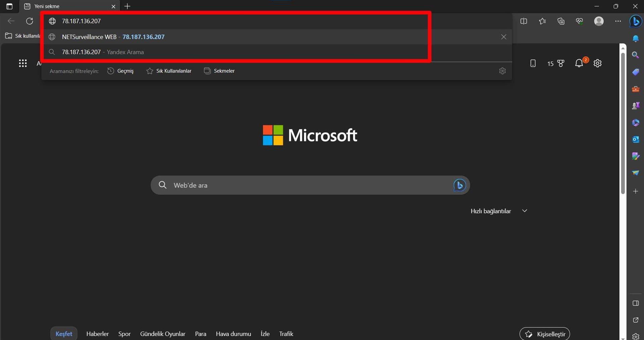Expand Hızlı bağlantılar chevron
644x340 pixels.
pos(525,211)
